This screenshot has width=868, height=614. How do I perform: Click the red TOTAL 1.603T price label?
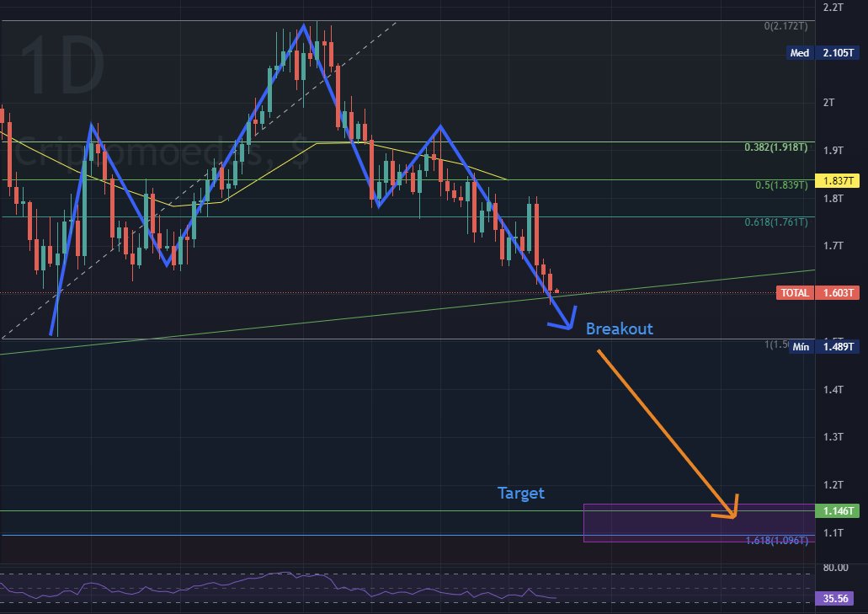(817, 292)
